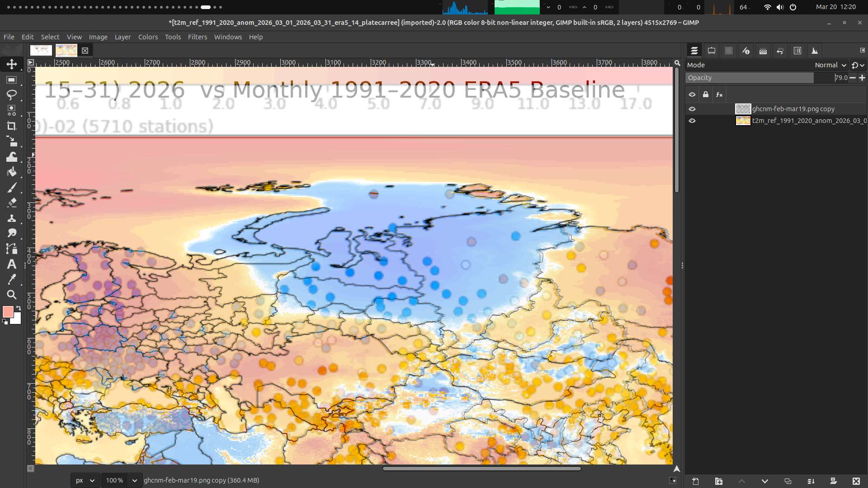Expand the zoom percentage dropdown
Image resolution: width=868 pixels, height=488 pixels.
[x=134, y=480]
